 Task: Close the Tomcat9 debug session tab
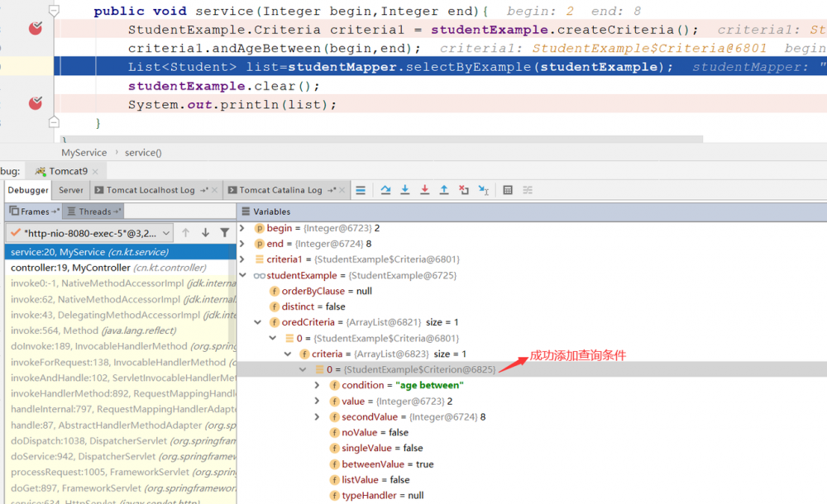[x=94, y=171]
